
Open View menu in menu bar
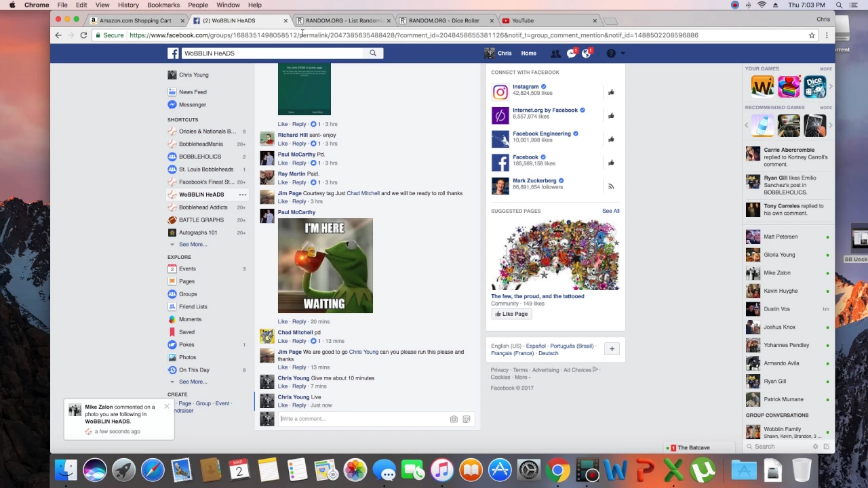click(x=102, y=5)
